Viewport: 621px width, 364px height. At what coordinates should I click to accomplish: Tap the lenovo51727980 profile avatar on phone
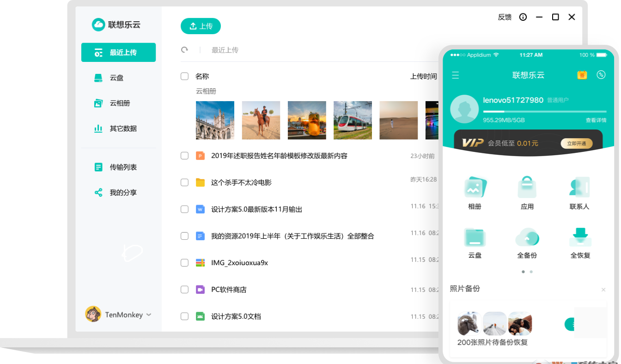464,109
